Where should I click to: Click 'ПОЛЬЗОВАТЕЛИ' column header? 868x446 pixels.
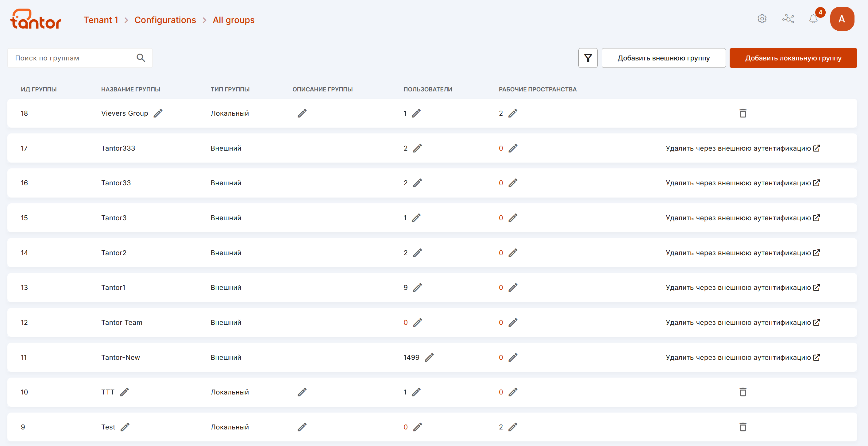click(428, 89)
